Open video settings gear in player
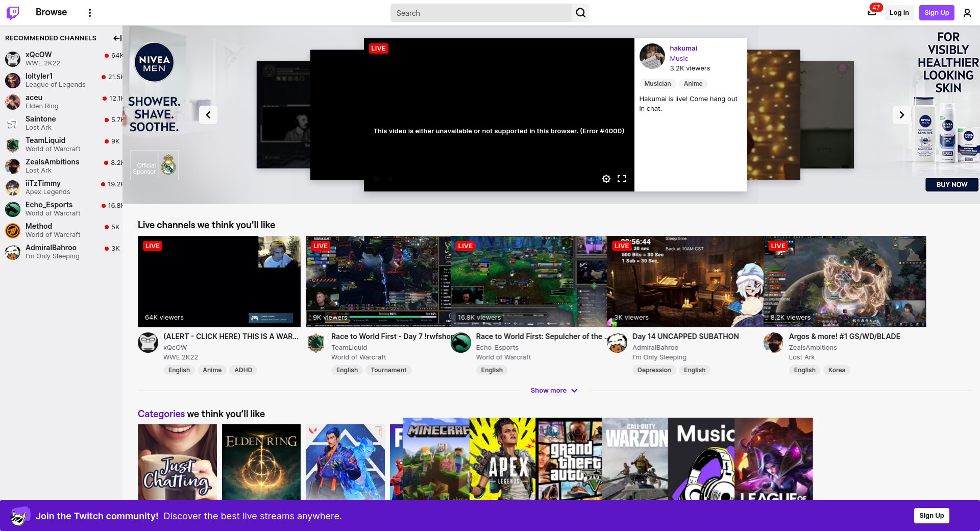980x531 pixels. [606, 179]
